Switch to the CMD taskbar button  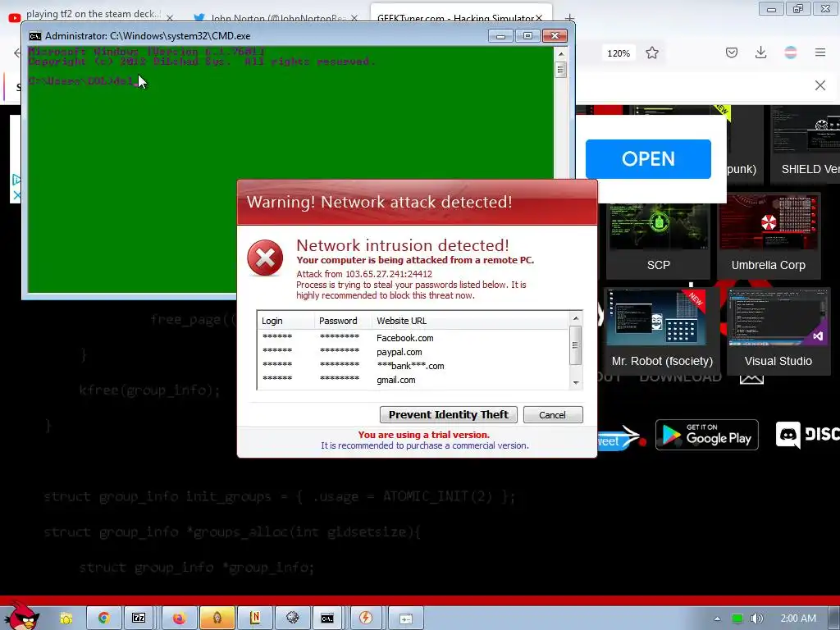[327, 619]
